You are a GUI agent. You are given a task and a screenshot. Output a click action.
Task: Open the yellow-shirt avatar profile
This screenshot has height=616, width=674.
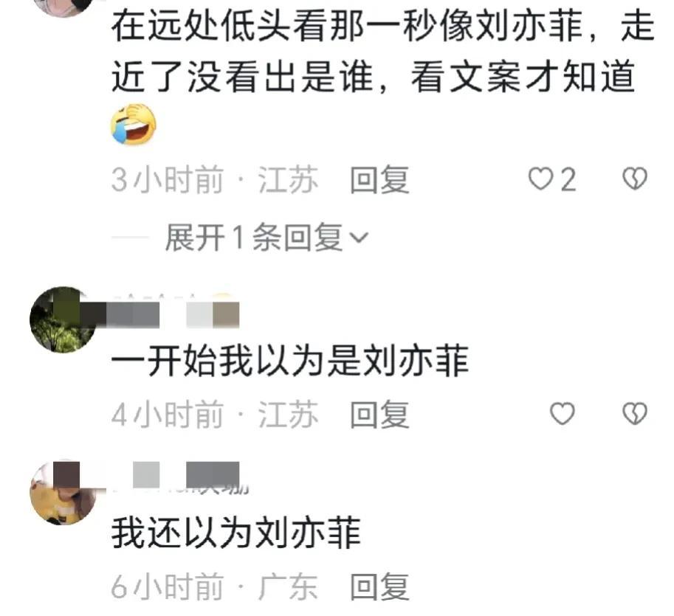[63, 492]
